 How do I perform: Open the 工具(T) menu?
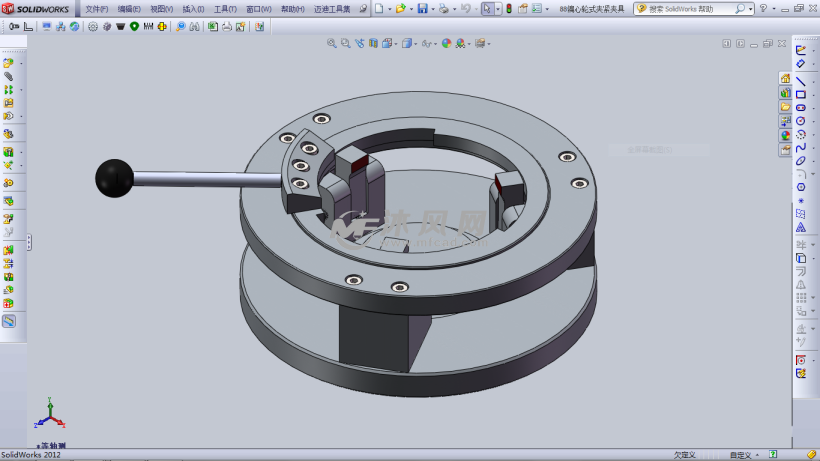(225, 9)
